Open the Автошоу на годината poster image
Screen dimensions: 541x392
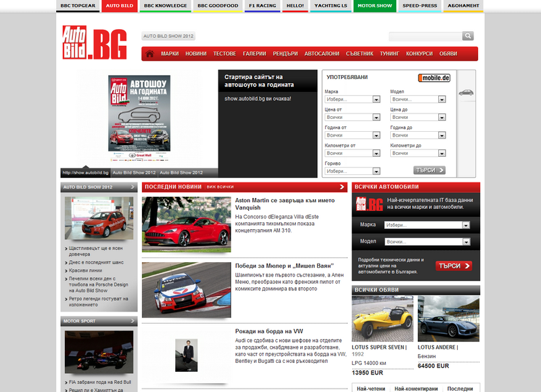(x=139, y=118)
